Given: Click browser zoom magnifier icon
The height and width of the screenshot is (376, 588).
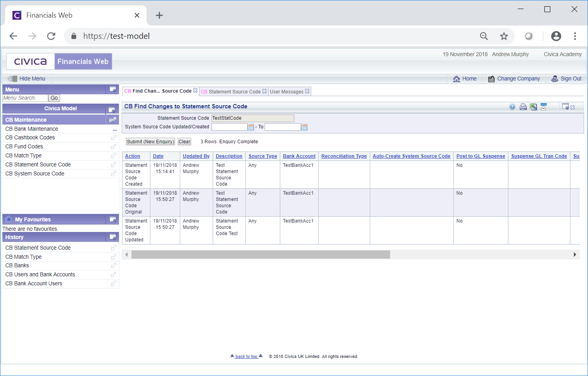Looking at the screenshot, I should pyautogui.click(x=484, y=36).
